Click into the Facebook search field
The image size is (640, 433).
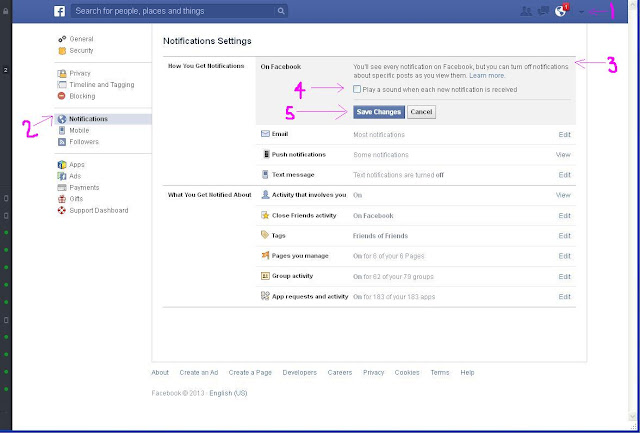(173, 11)
